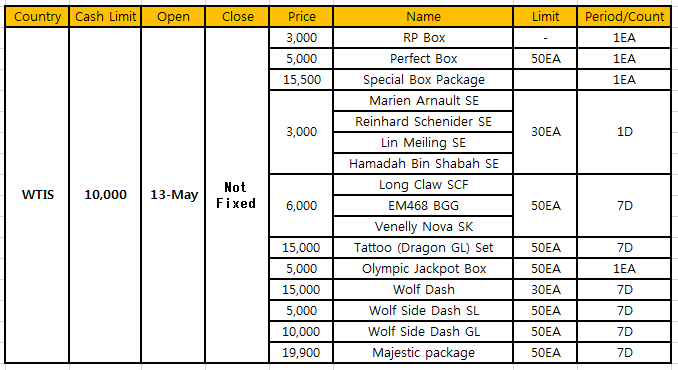Click the Wolf Side Dash GL cell
The width and height of the screenshot is (678, 370).
(423, 332)
